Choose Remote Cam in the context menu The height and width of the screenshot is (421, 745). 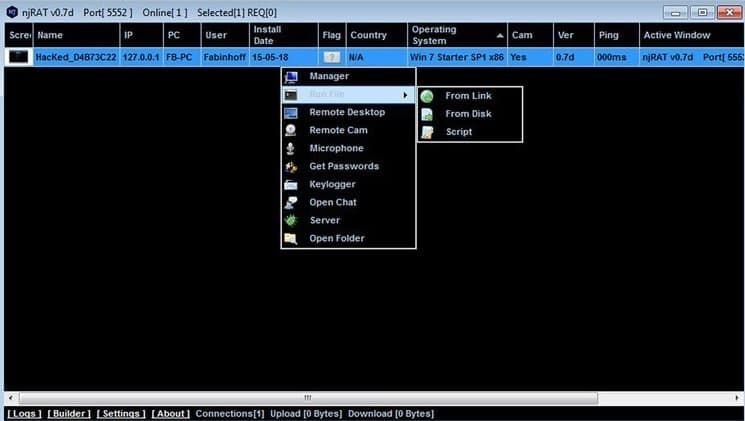coord(348,130)
